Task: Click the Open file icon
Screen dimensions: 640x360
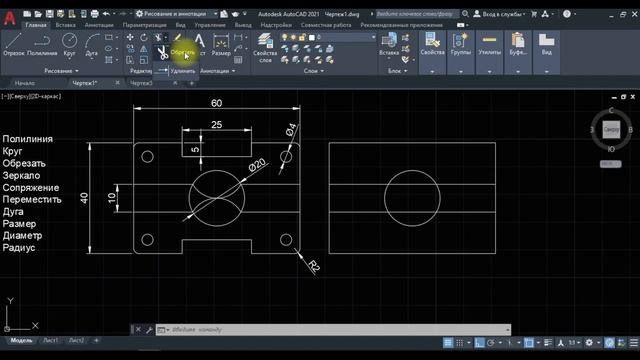Action: tap(38, 14)
